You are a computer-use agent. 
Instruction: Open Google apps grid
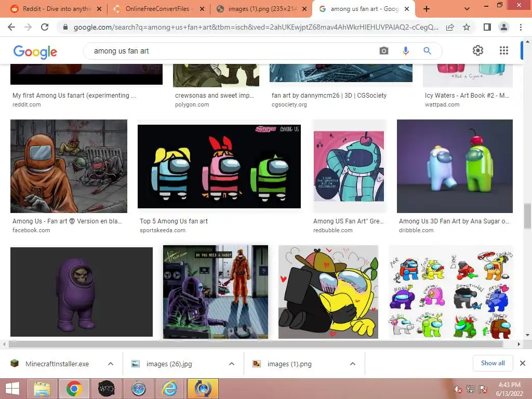click(x=504, y=50)
